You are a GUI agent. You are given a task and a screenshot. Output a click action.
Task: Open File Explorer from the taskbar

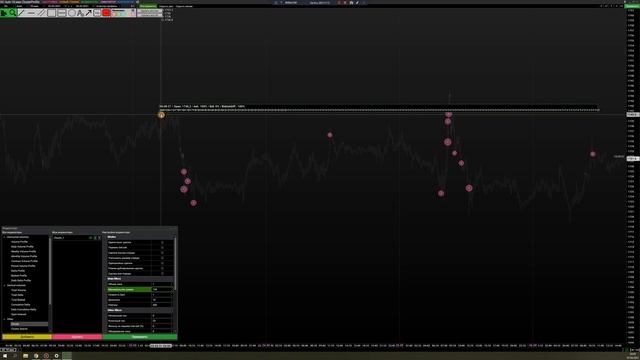(x=26, y=356)
